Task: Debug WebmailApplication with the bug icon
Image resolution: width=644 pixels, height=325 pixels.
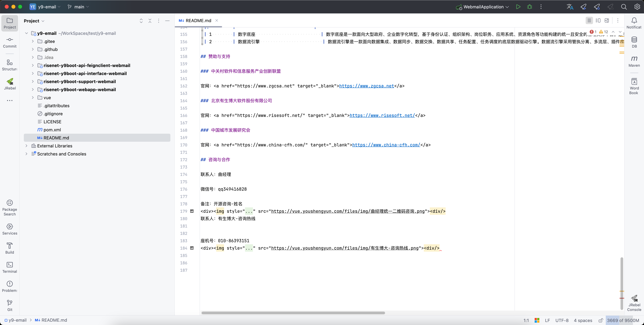Action: point(529,7)
